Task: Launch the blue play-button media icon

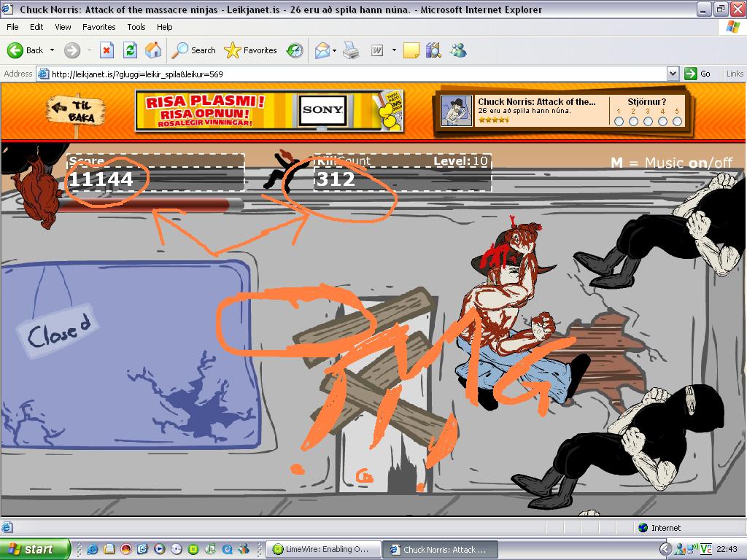Action: pos(159,549)
